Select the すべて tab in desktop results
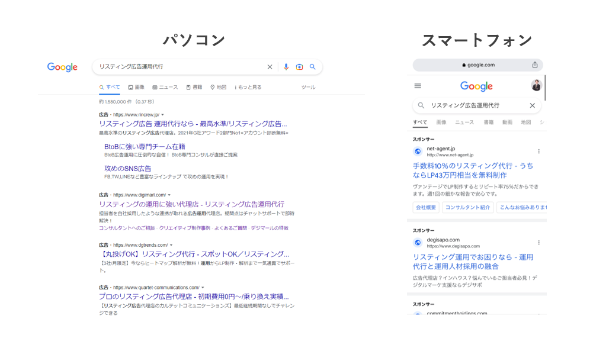Screen dimensions: 609x364 pos(110,88)
